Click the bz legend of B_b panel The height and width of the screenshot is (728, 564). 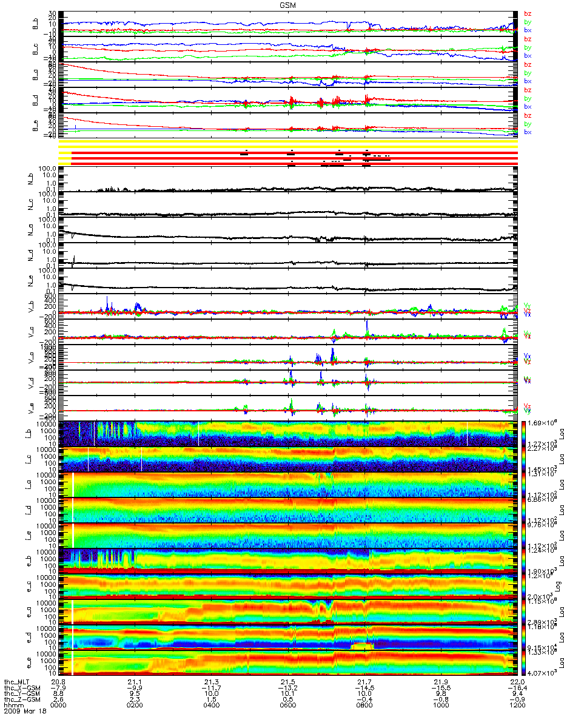pyautogui.click(x=528, y=14)
